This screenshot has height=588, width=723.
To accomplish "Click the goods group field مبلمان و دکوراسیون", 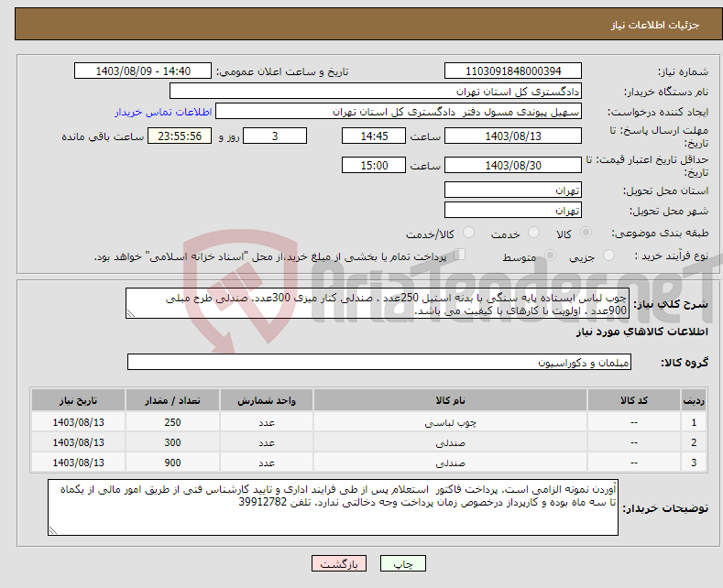I will tap(379, 362).
